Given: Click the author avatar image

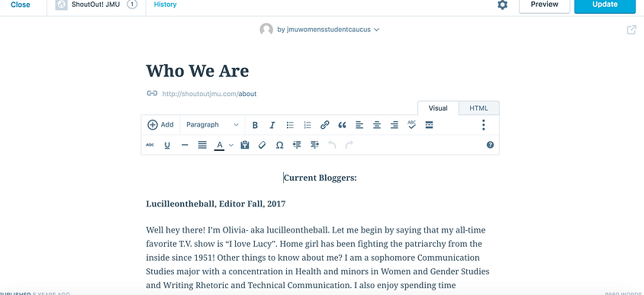Looking at the screenshot, I should (x=266, y=30).
